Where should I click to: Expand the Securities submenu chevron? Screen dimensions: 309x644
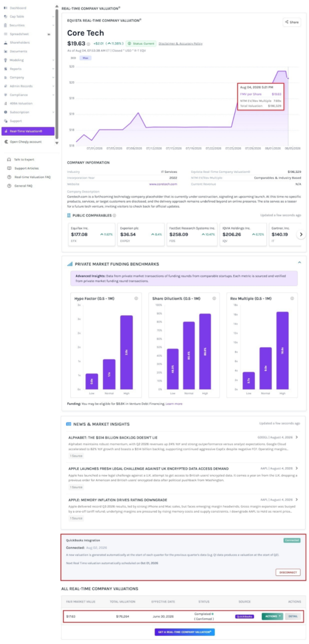53,25
